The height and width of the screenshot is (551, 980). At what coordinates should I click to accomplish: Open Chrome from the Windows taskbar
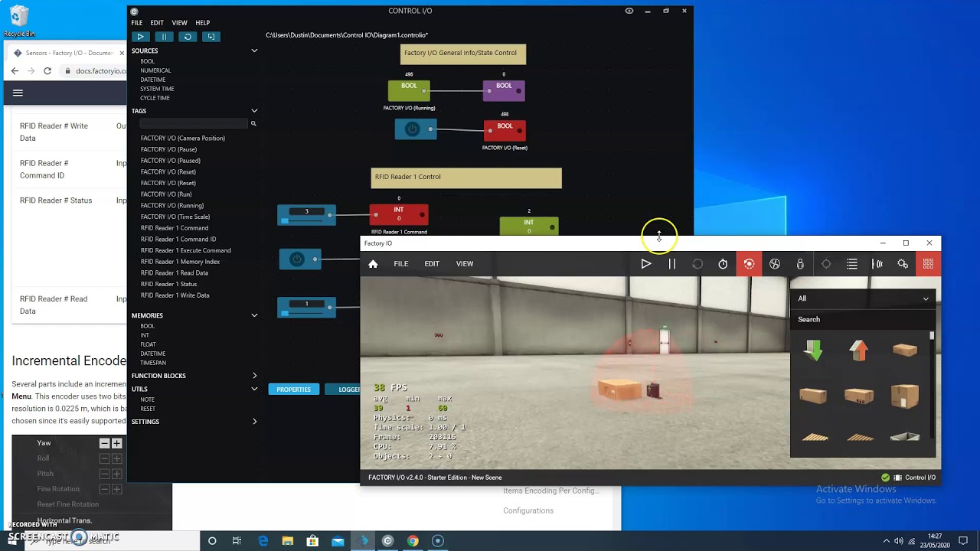click(413, 541)
